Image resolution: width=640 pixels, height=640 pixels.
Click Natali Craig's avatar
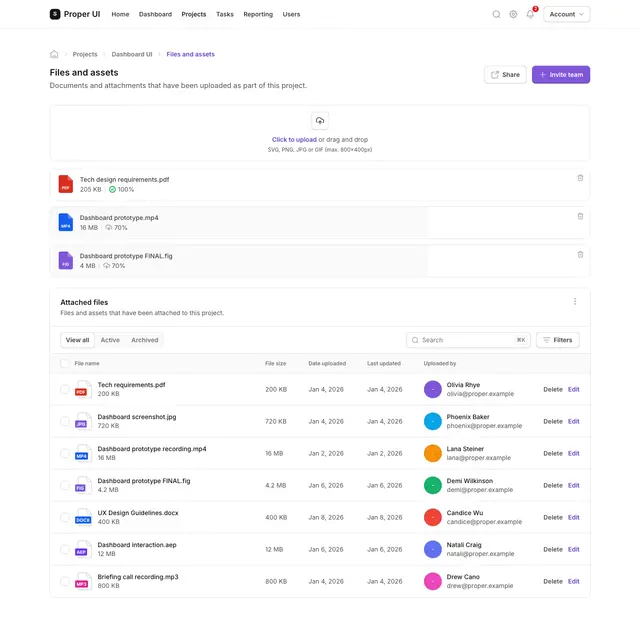coord(433,549)
